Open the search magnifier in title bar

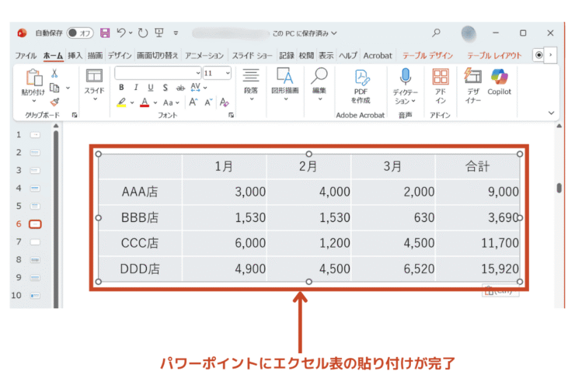(x=436, y=33)
